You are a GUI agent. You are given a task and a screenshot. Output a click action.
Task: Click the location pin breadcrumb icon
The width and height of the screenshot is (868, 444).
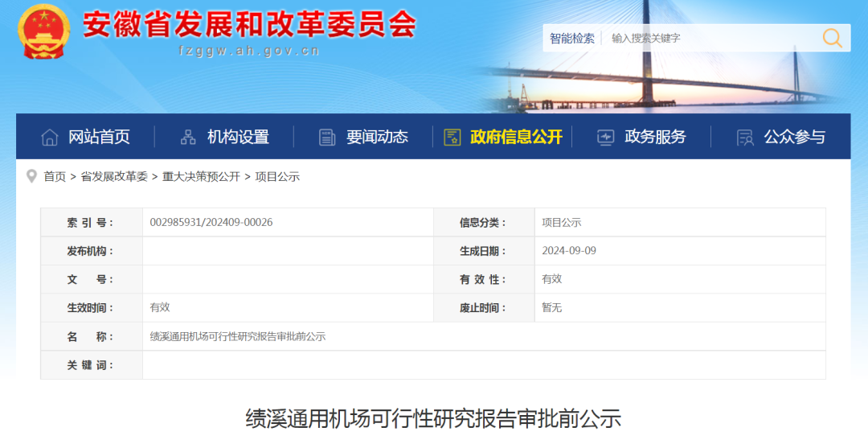pos(31,176)
